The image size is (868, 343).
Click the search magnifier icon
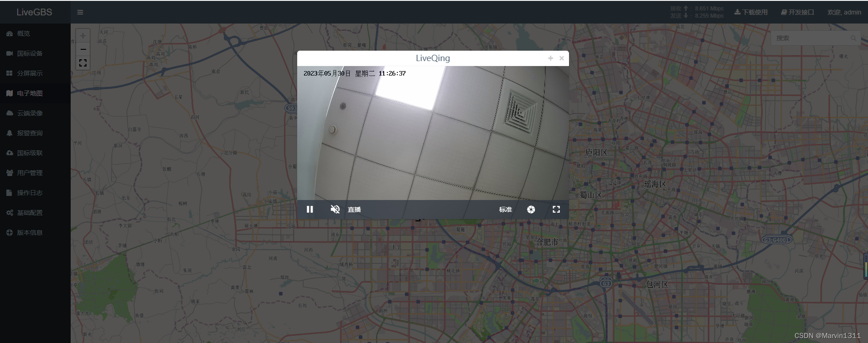(x=854, y=38)
